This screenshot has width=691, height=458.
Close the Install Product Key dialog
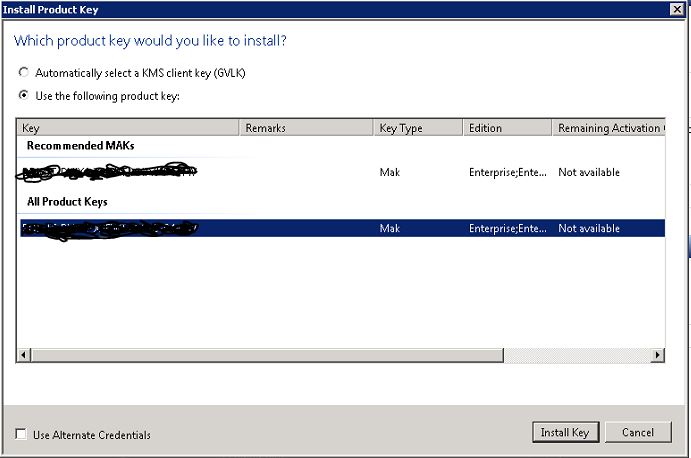(x=676, y=8)
